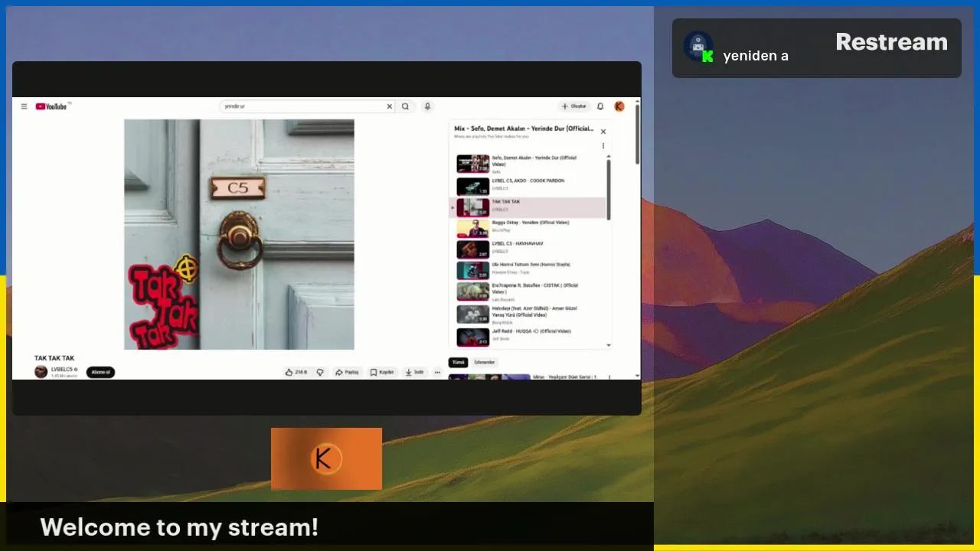
Task: Click the chat user robot avatar
Action: coord(697,47)
